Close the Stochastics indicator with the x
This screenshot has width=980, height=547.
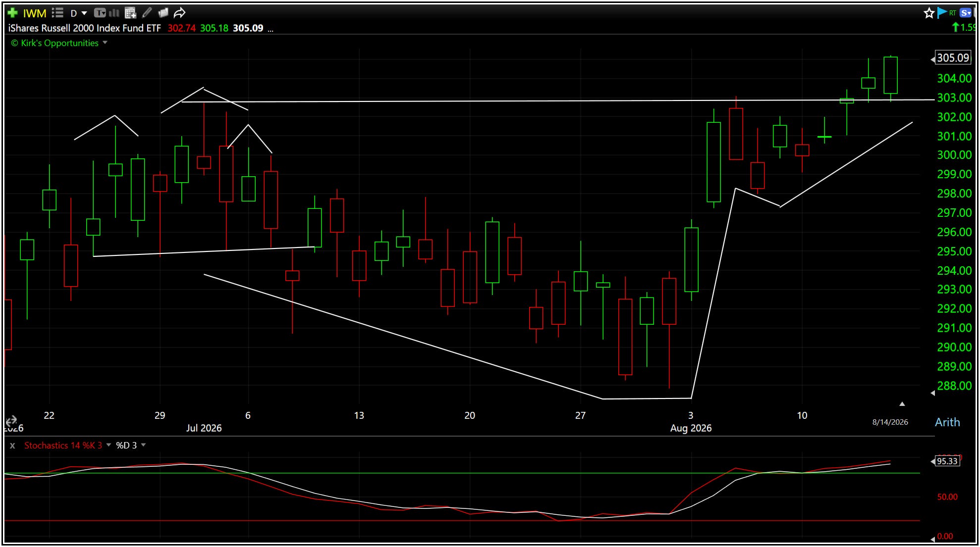point(12,446)
